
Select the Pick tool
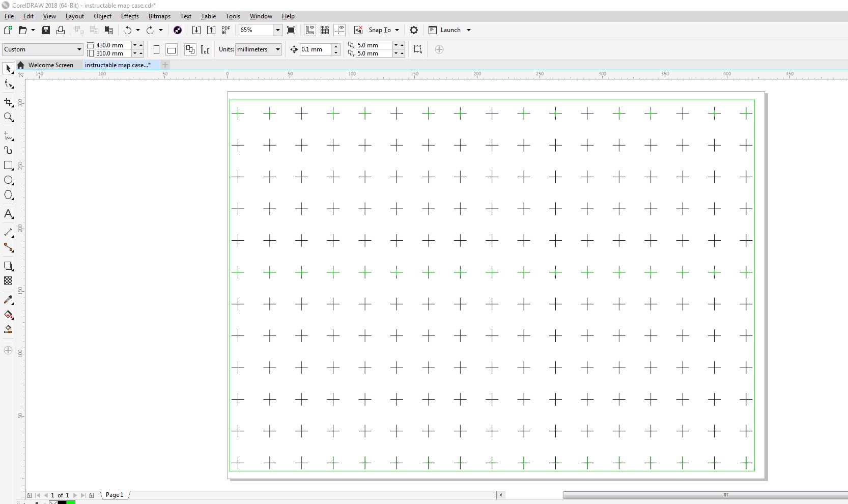pyautogui.click(x=8, y=68)
